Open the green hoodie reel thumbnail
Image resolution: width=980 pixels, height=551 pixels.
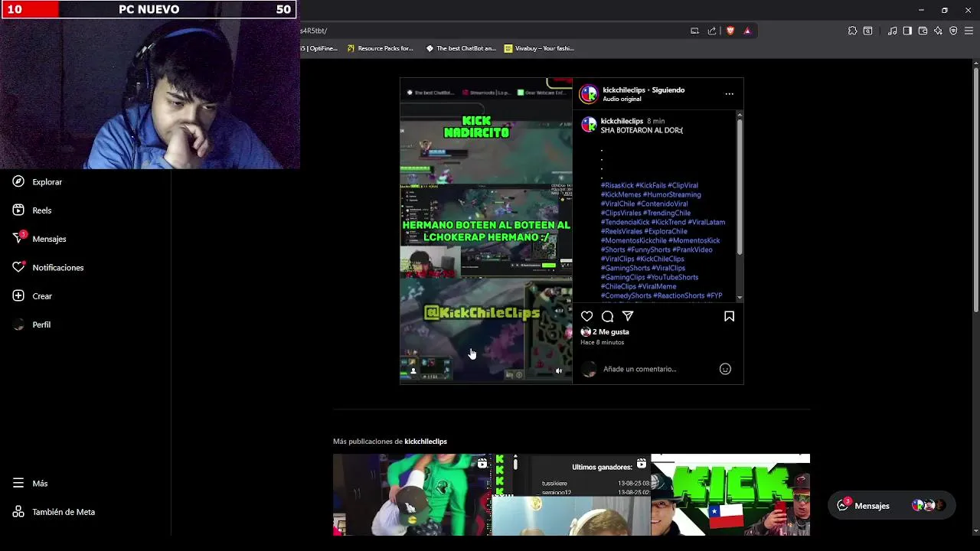[412, 494]
